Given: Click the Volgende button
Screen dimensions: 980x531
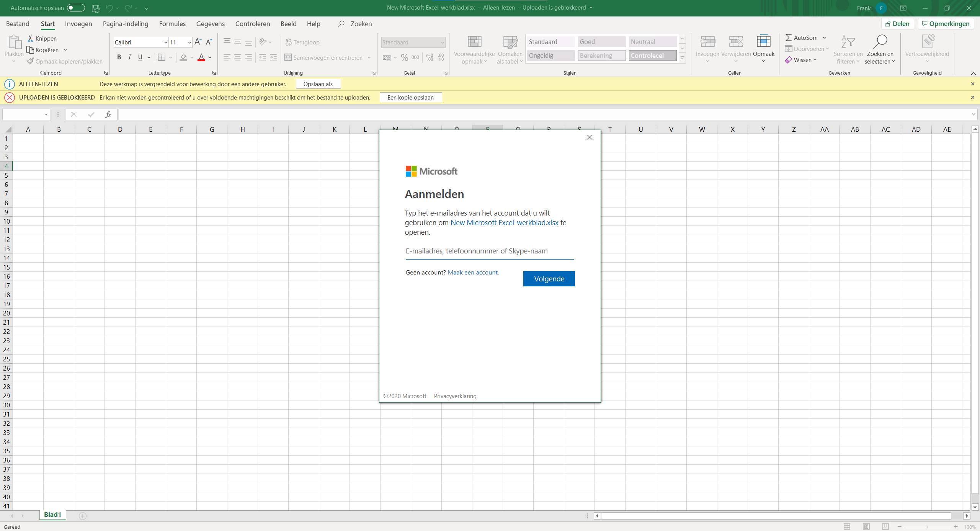Looking at the screenshot, I should tap(549, 279).
